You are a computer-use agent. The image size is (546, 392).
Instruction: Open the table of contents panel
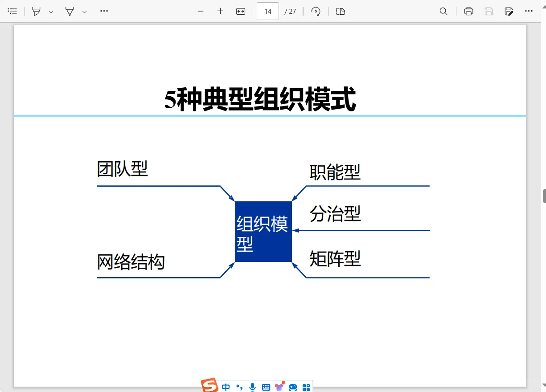12,11
